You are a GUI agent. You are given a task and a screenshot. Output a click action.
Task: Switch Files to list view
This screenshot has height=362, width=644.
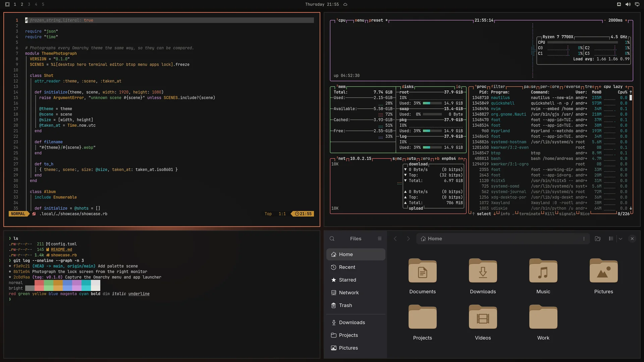(611, 239)
